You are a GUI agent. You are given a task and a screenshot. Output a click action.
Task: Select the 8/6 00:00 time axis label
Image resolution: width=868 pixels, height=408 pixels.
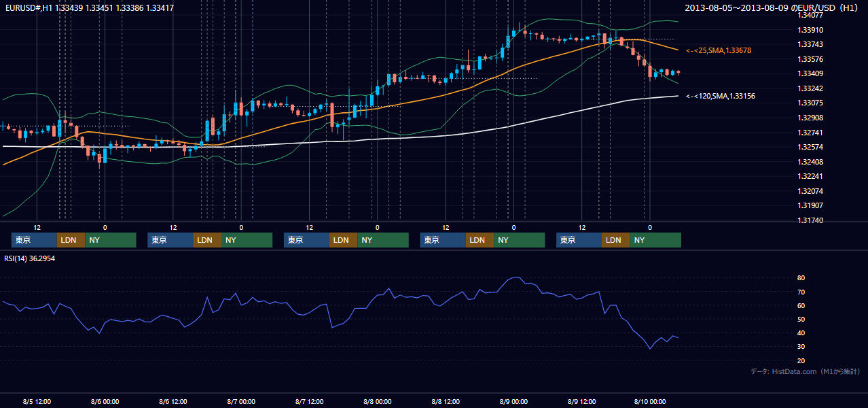105,401
